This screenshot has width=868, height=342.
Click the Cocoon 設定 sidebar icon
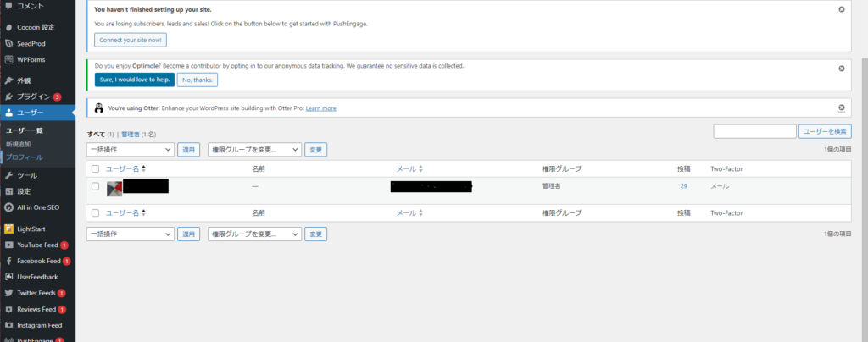pyautogui.click(x=8, y=27)
